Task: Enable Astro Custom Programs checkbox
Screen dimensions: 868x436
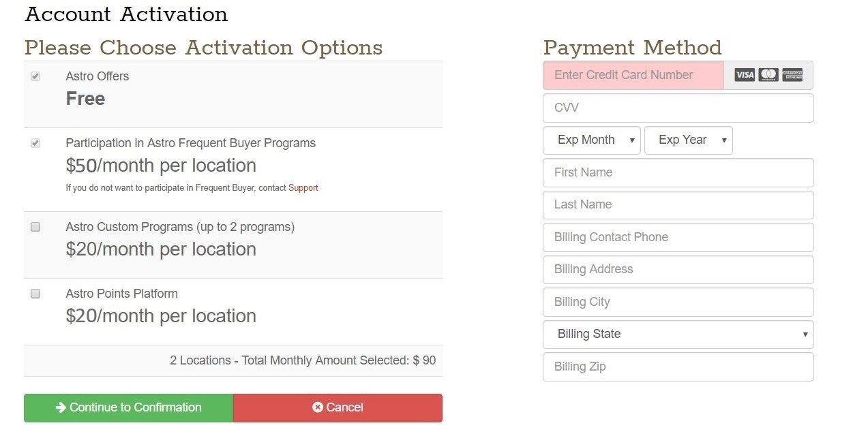Action: click(x=35, y=227)
